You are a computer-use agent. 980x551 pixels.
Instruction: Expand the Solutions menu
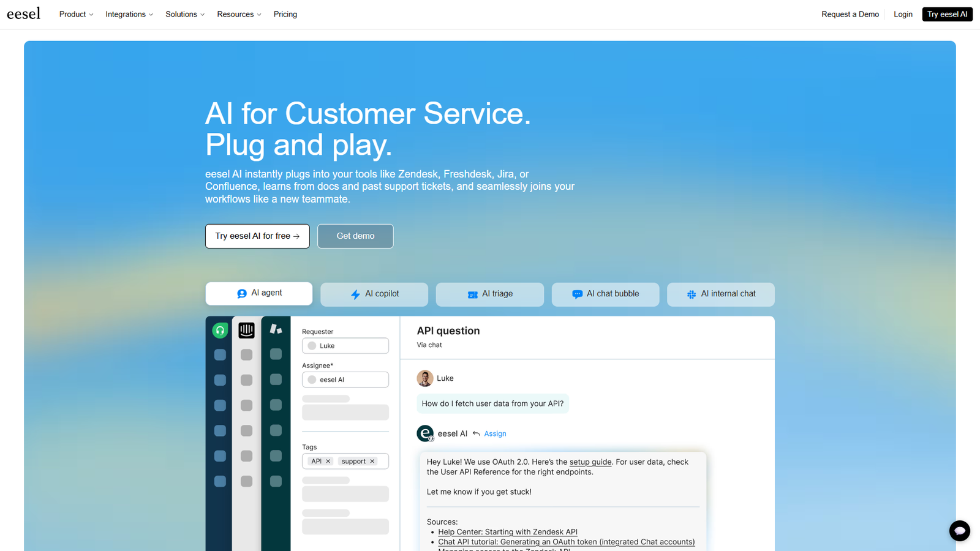pyautogui.click(x=185, y=14)
